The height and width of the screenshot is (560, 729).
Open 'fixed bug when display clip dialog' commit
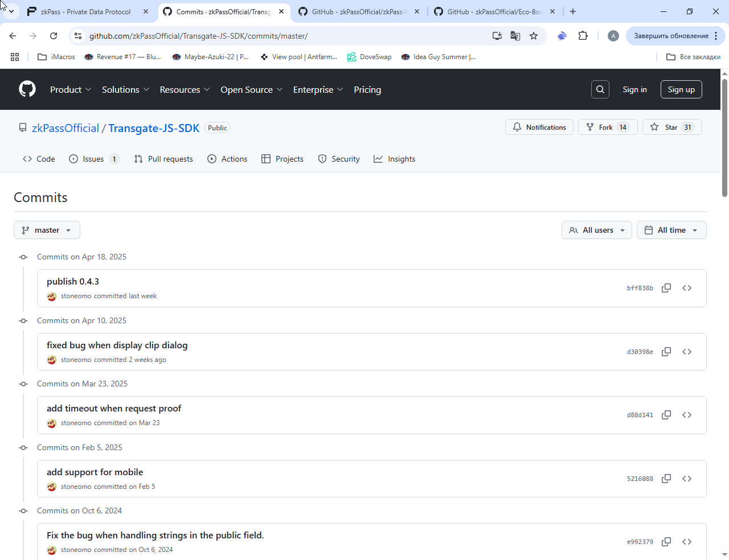coord(117,345)
